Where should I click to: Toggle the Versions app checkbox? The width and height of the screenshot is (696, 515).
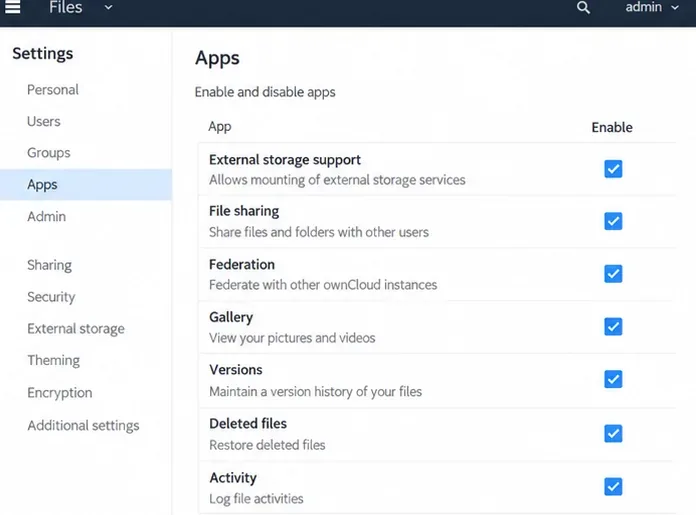point(613,379)
